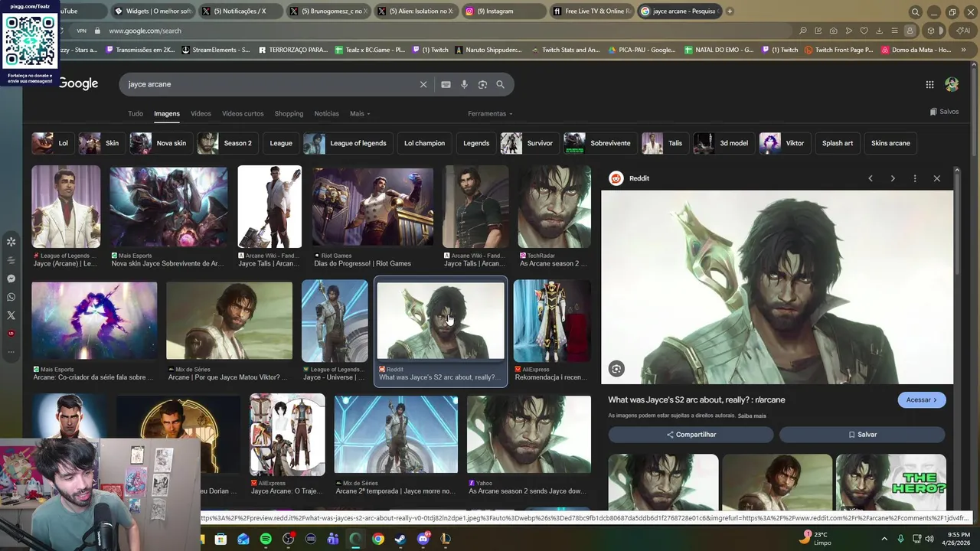Go to next image in preview panel
The image size is (980, 551).
click(x=893, y=178)
